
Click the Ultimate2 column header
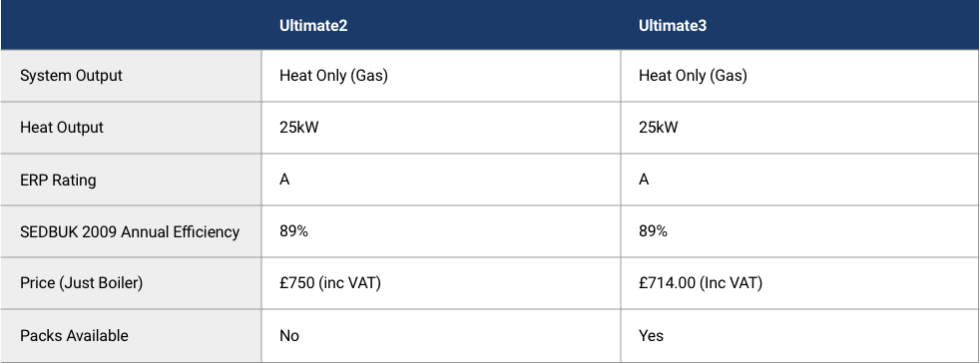(313, 26)
